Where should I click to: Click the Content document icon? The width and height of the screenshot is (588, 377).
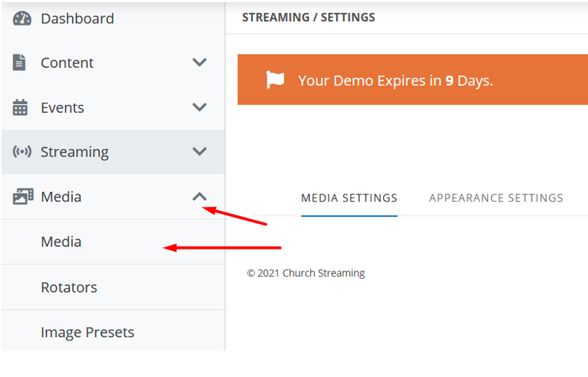(x=20, y=63)
